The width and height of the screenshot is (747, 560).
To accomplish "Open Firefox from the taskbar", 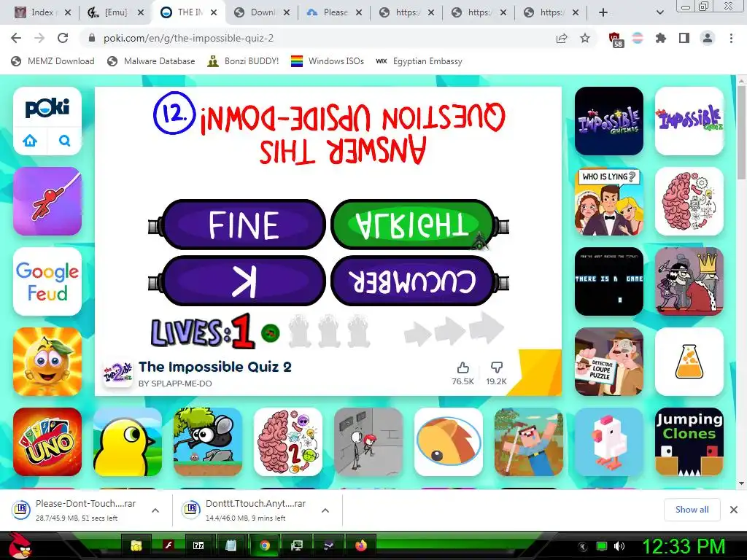I will click(361, 545).
